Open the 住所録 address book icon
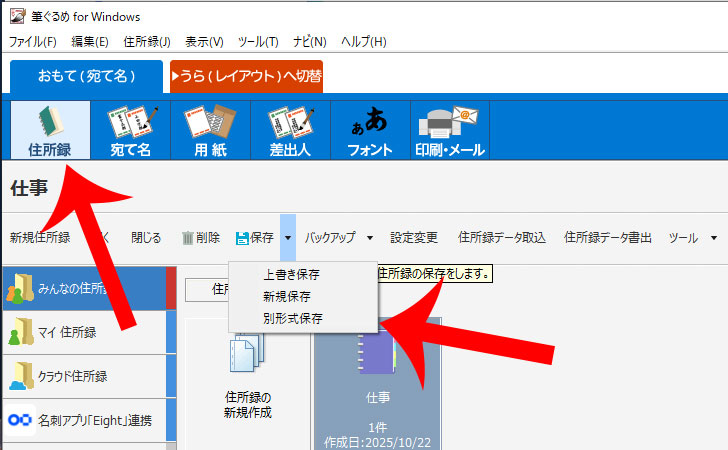 coord(49,130)
